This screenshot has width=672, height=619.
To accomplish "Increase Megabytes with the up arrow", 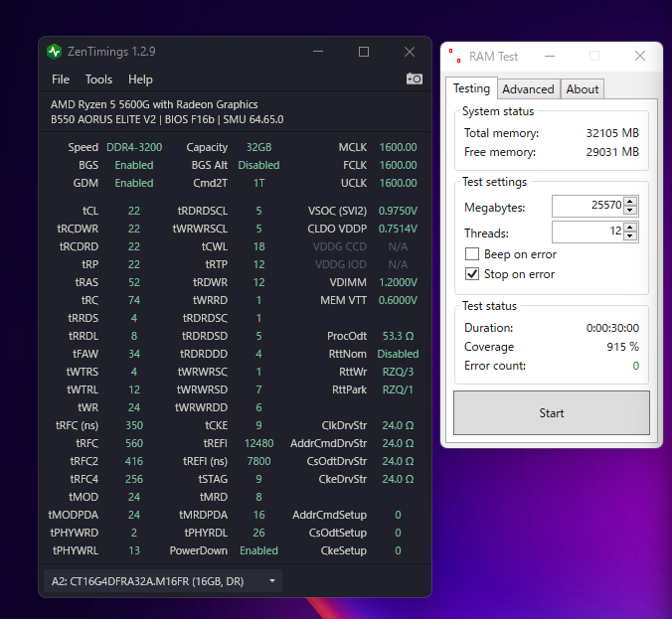I will tap(630, 202).
